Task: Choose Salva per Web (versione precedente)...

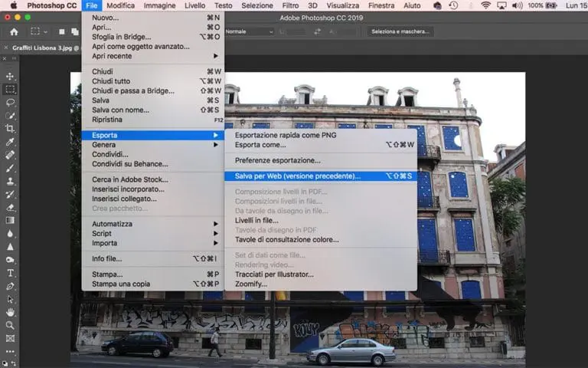Action: 321,176
